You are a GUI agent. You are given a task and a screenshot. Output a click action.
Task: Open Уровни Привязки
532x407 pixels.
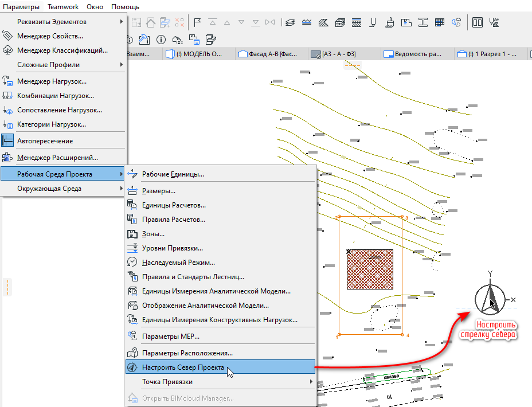coord(221,248)
